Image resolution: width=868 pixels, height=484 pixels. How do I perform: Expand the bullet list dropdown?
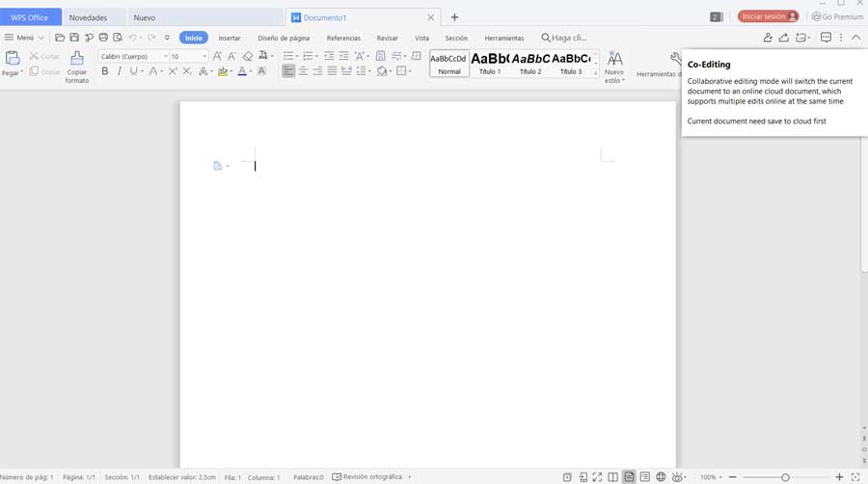[297, 57]
